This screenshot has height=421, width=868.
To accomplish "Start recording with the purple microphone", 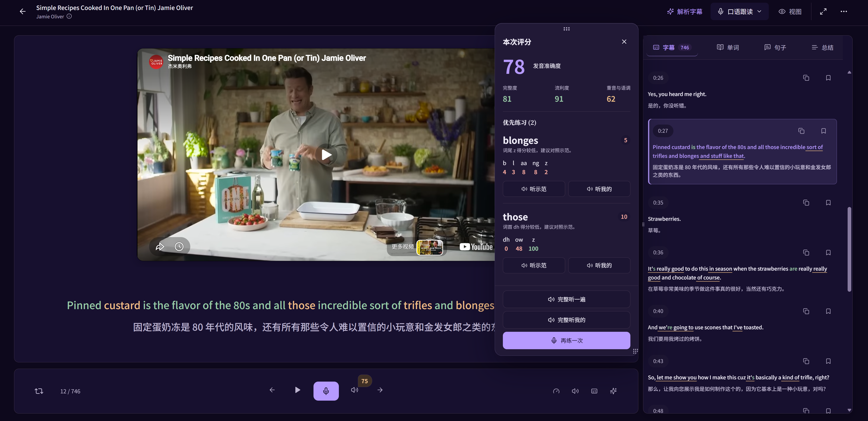I will (326, 391).
